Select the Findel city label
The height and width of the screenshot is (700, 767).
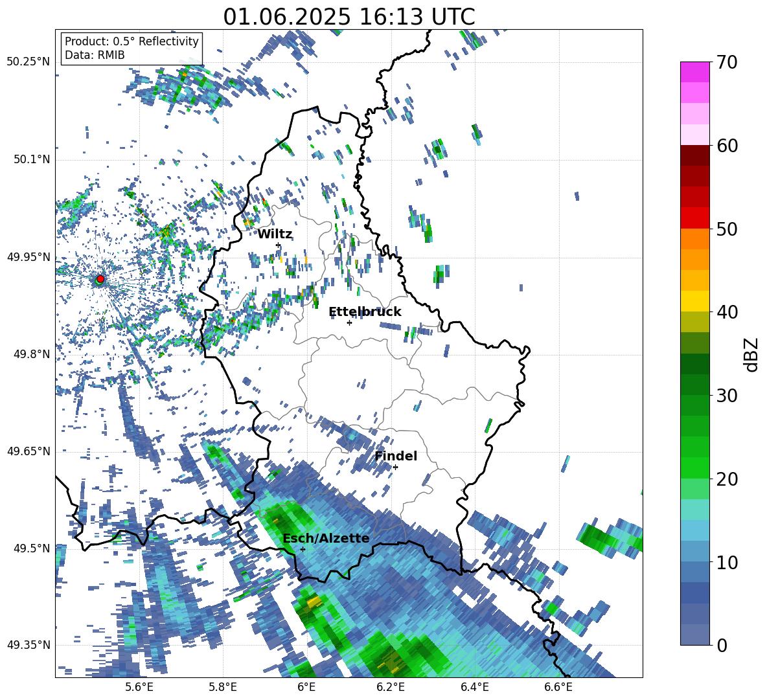click(x=396, y=456)
